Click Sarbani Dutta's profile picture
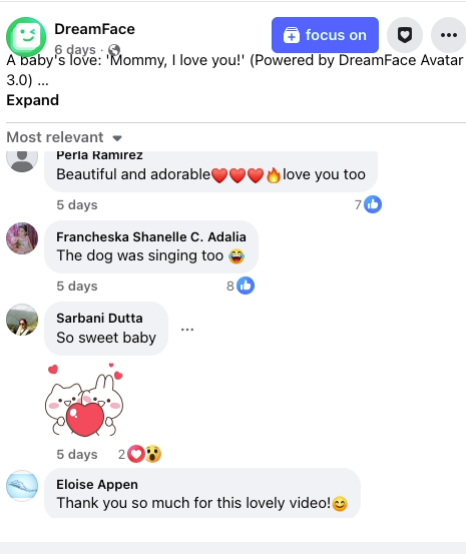Viewport: 466px width, 554px height. tap(22, 319)
